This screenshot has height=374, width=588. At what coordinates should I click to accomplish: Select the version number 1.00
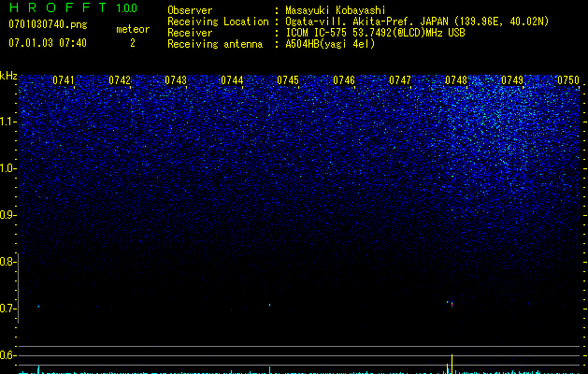127,8
